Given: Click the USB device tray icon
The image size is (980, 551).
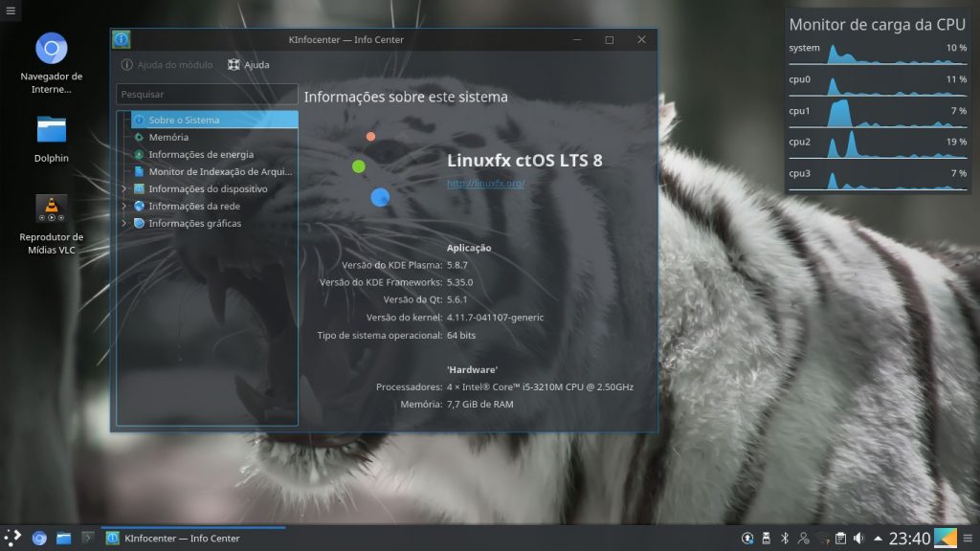Looking at the screenshot, I should [766, 538].
